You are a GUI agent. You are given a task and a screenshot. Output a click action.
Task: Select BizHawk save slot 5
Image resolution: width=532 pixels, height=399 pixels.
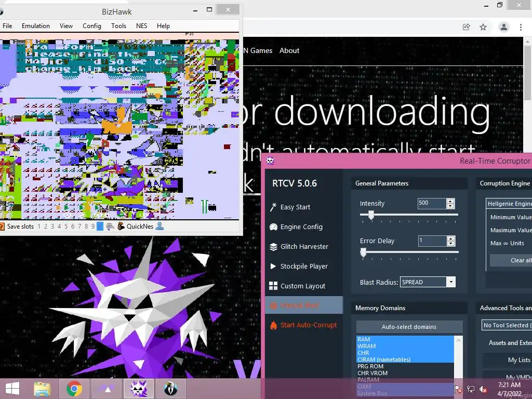click(66, 227)
